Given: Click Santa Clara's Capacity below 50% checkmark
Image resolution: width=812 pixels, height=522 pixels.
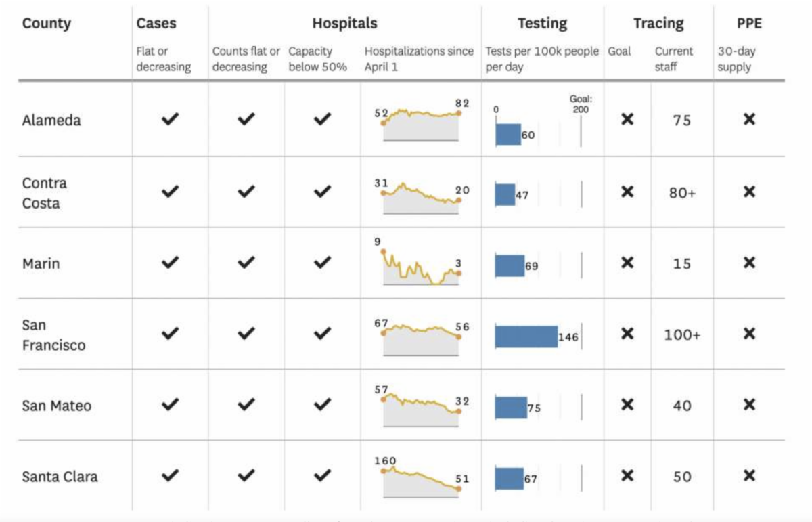Looking at the screenshot, I should click(322, 475).
